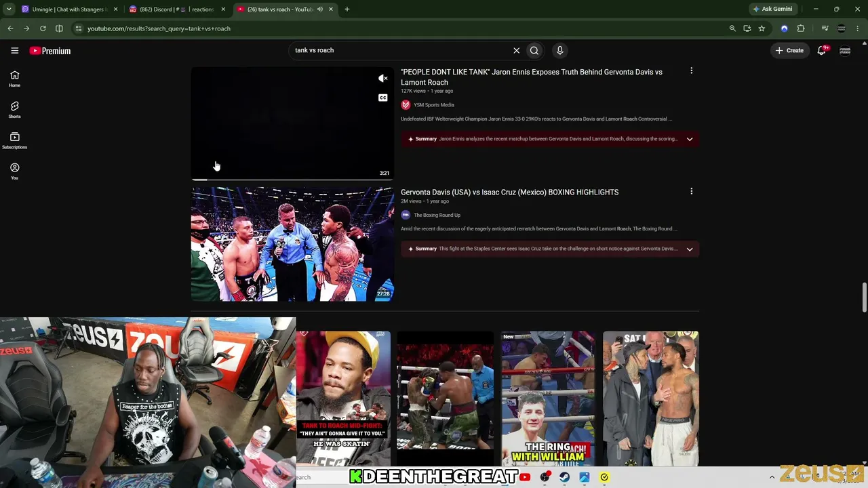Open the YouTube guide hamburger menu

coord(14,50)
